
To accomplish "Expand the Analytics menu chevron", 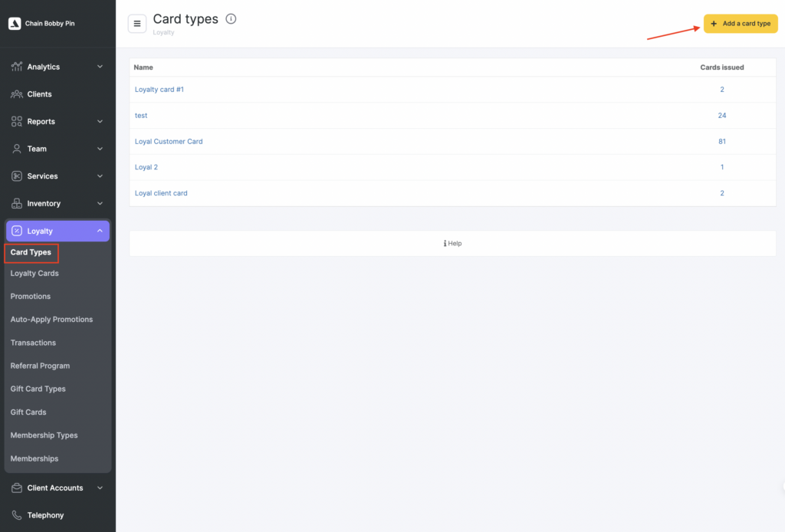I will click(100, 67).
